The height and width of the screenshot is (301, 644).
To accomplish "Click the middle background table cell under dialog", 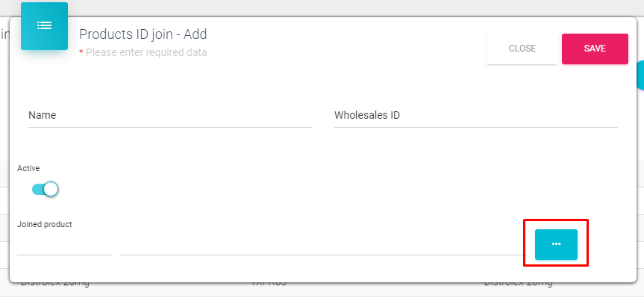I will click(x=269, y=286).
